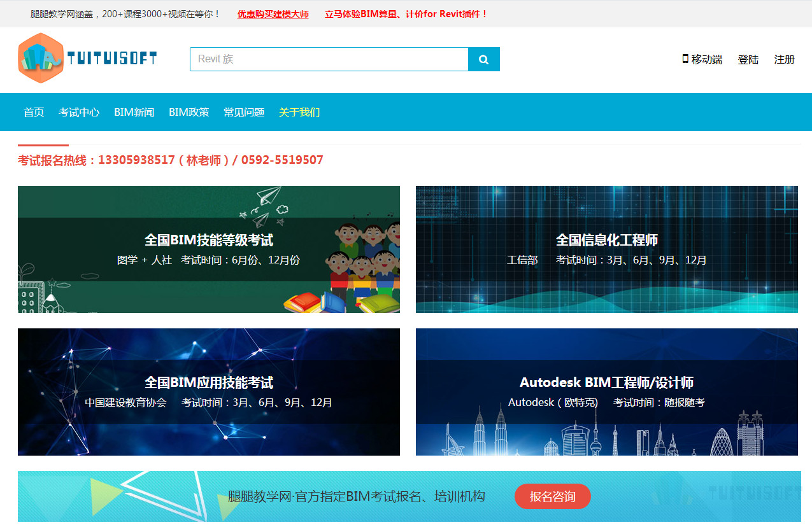Screen dimensions: 812x525
Task: Click the TUITUISOFT wordmark text
Action: tap(112, 59)
